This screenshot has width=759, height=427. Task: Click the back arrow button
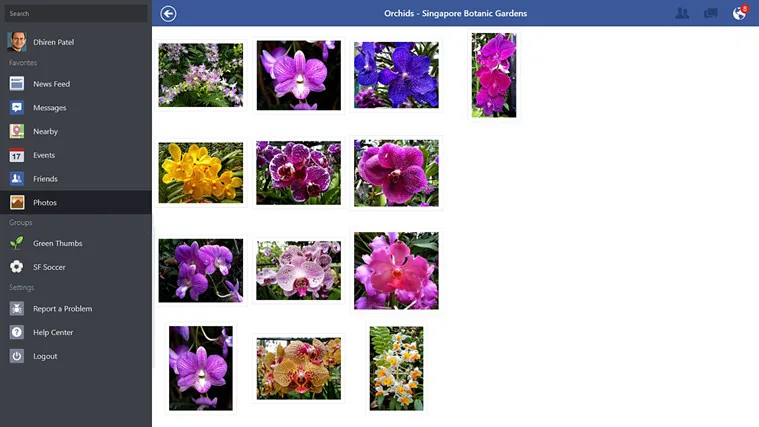[x=168, y=13]
